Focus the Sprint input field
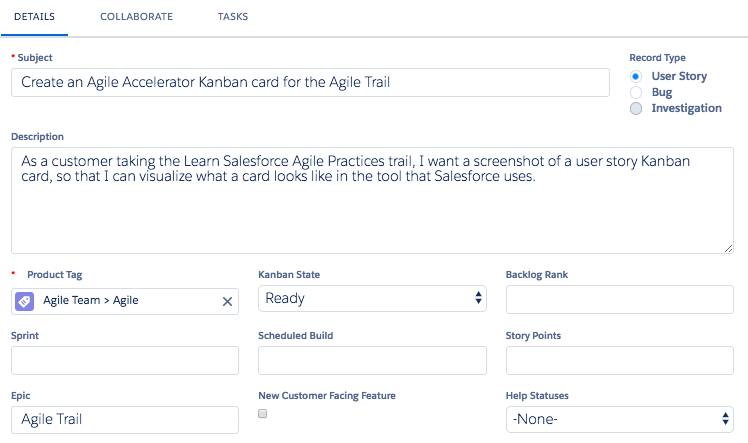Image resolution: width=748 pixels, height=443 pixels. (125, 361)
